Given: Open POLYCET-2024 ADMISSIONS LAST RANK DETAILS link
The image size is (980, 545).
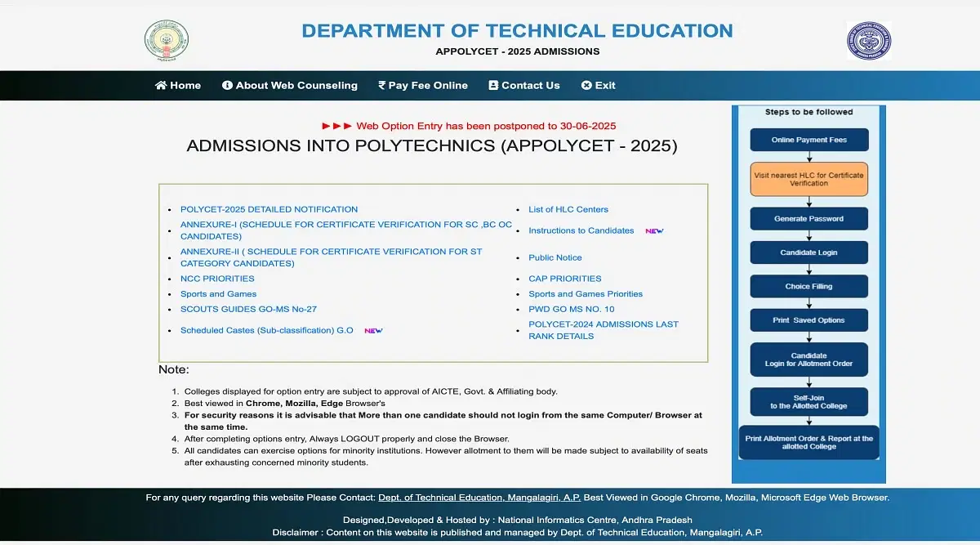Looking at the screenshot, I should [x=604, y=330].
